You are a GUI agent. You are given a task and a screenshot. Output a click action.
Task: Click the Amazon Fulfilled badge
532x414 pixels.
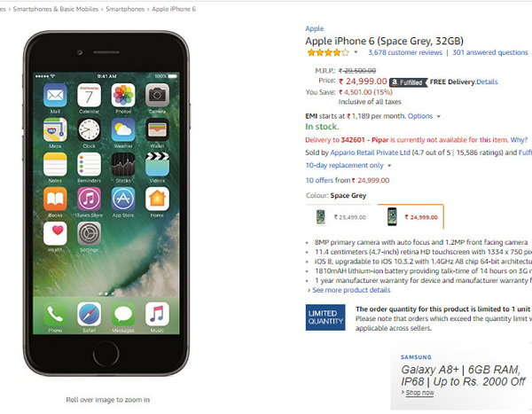408,82
